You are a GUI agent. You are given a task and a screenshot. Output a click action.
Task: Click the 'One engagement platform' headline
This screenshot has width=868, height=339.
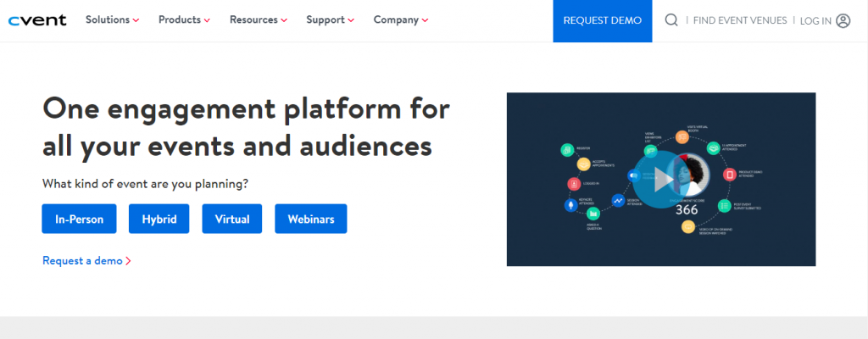246,127
